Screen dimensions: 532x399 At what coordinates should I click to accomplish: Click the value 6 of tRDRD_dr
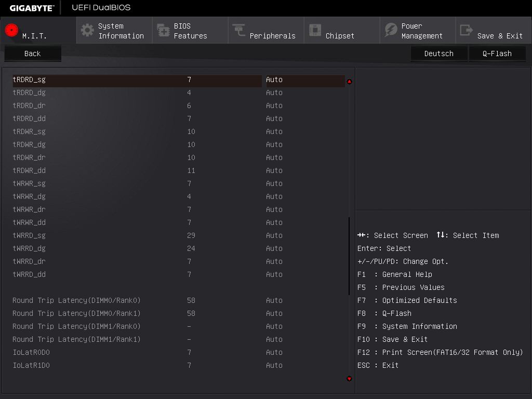point(189,105)
